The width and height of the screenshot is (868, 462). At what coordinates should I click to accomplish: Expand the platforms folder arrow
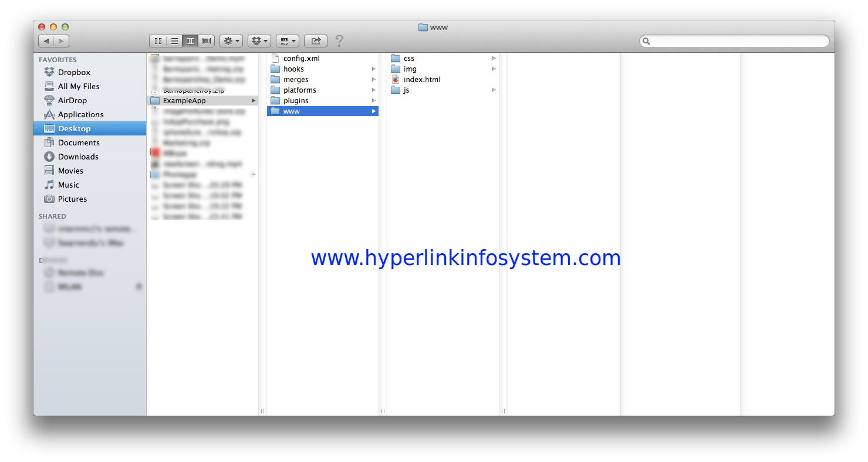(374, 90)
